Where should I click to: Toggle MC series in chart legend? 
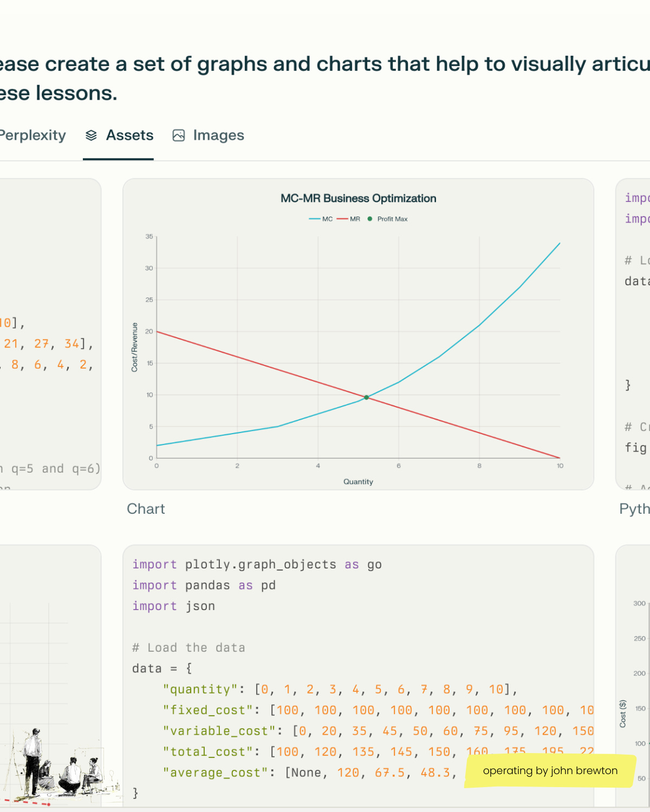point(321,219)
